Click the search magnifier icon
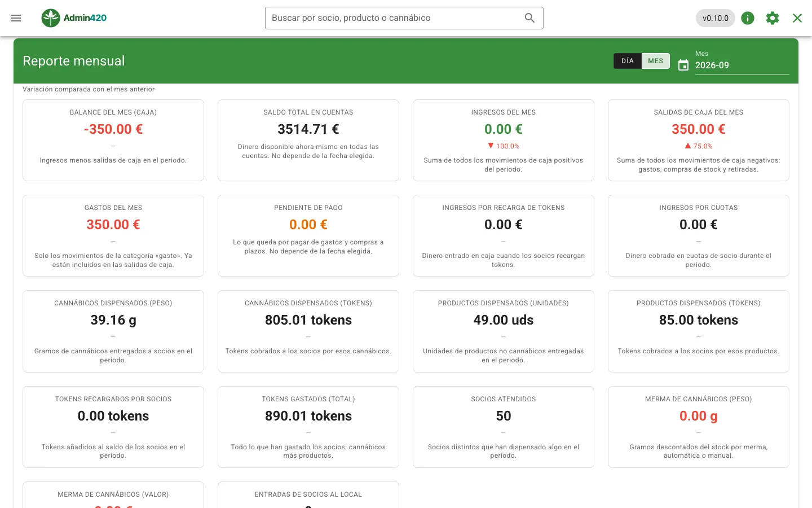 (529, 18)
